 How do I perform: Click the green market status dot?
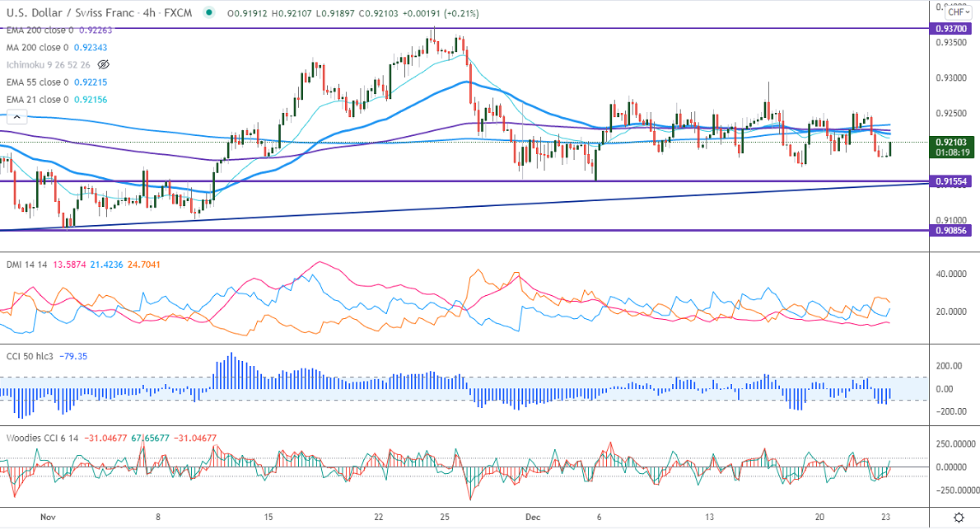coord(208,12)
